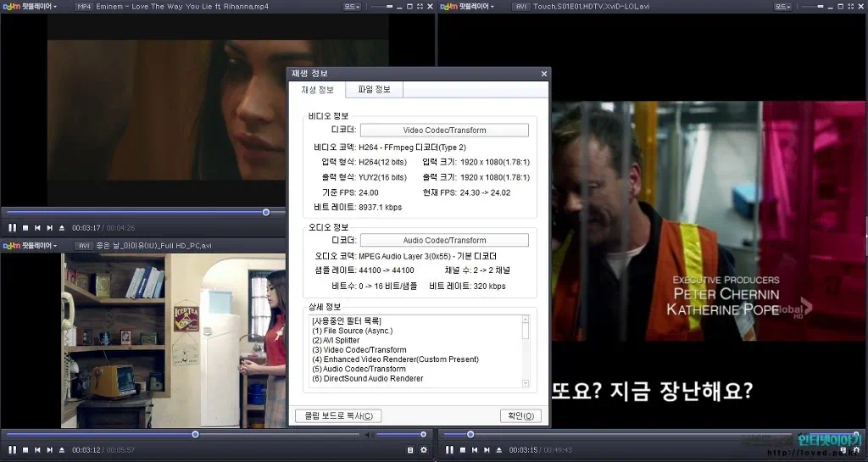
Task: Adjust volume slider in IU 좋은 날 player
Action: click(423, 435)
